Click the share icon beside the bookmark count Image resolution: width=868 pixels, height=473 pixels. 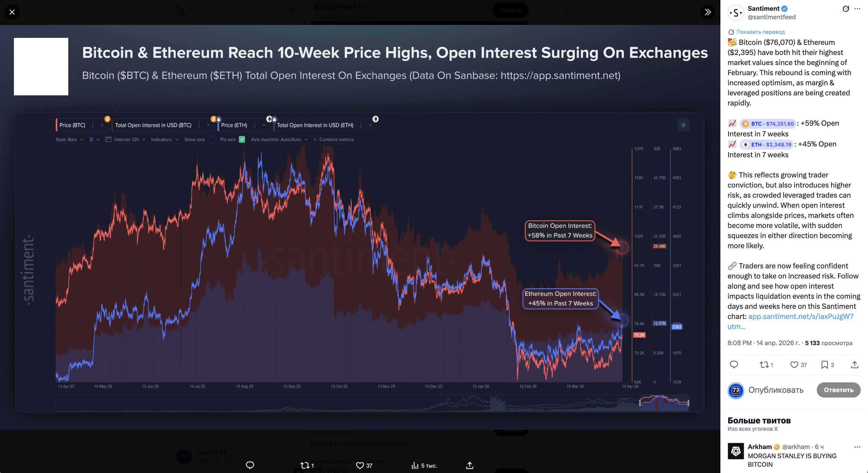(854, 365)
